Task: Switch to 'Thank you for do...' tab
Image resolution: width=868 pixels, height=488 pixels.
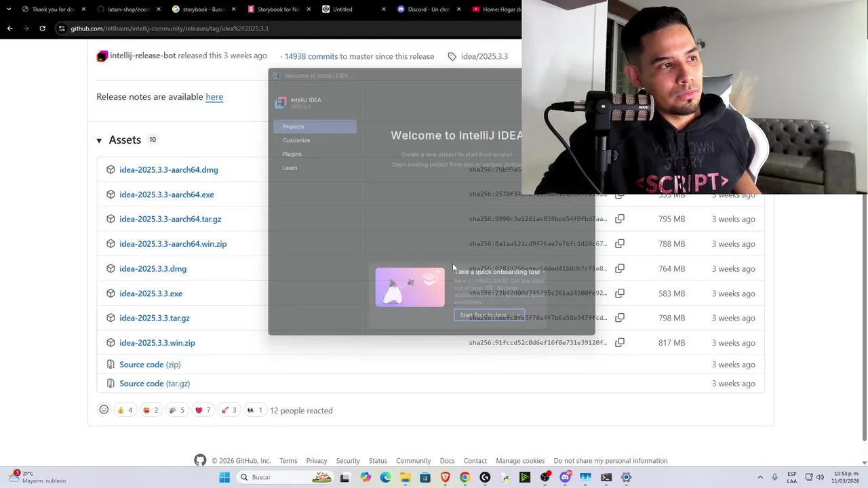Action: [53, 9]
